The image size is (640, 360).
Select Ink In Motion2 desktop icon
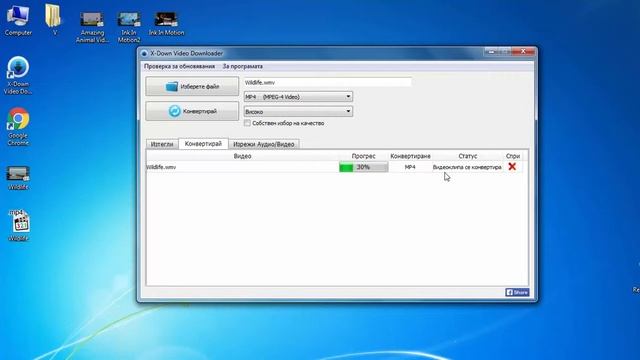[x=129, y=27]
